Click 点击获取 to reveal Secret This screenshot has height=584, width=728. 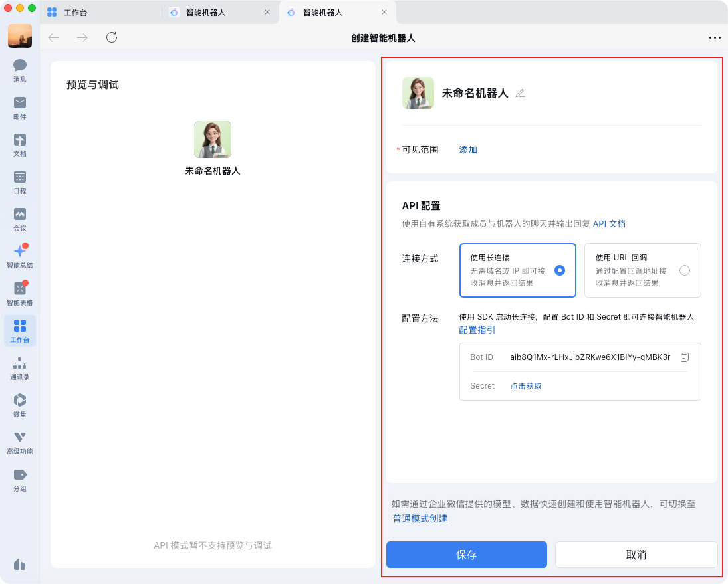tap(526, 386)
